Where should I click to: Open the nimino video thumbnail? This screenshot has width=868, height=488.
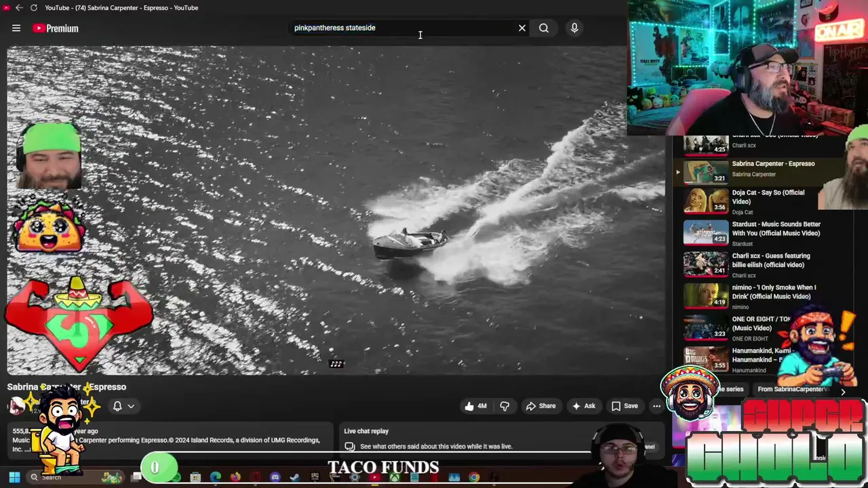[706, 296]
